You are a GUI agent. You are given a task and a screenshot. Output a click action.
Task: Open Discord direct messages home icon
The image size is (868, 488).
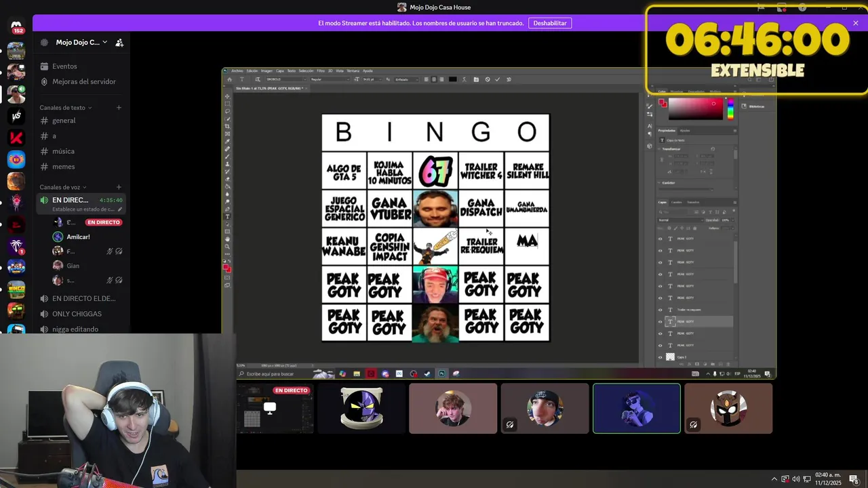[x=16, y=26]
